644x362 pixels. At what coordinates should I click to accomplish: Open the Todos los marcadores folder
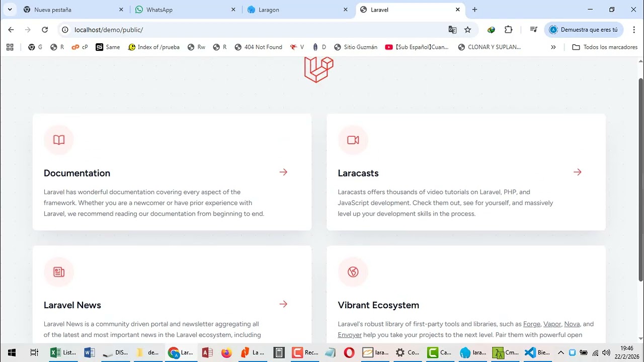(x=605, y=47)
